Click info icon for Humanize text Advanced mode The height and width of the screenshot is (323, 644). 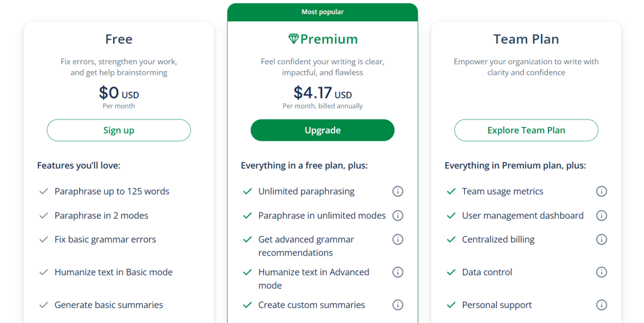397,272
